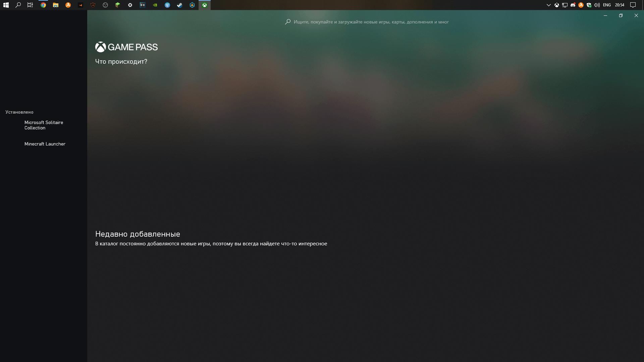Open network status from the system tray
644x362 pixels.
tap(565, 5)
